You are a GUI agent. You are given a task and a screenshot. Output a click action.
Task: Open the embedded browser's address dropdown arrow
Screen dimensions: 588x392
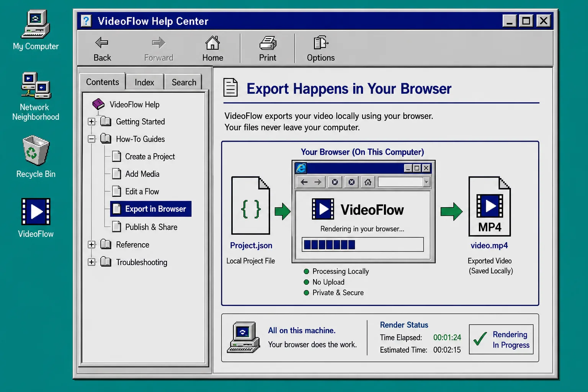click(x=426, y=182)
